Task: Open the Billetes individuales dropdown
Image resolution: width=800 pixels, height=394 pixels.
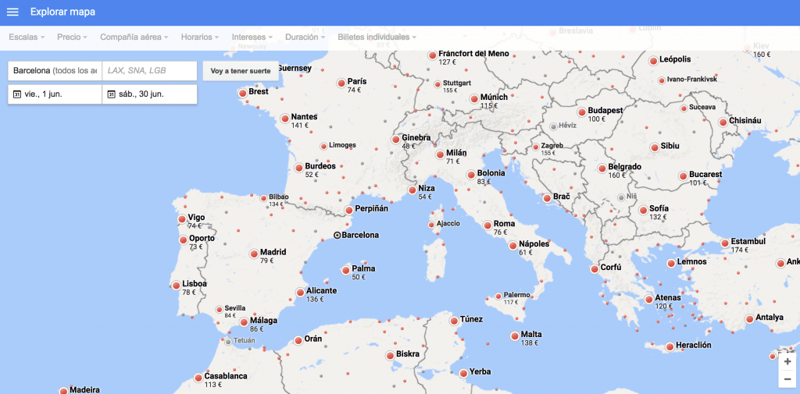Action: click(x=377, y=37)
